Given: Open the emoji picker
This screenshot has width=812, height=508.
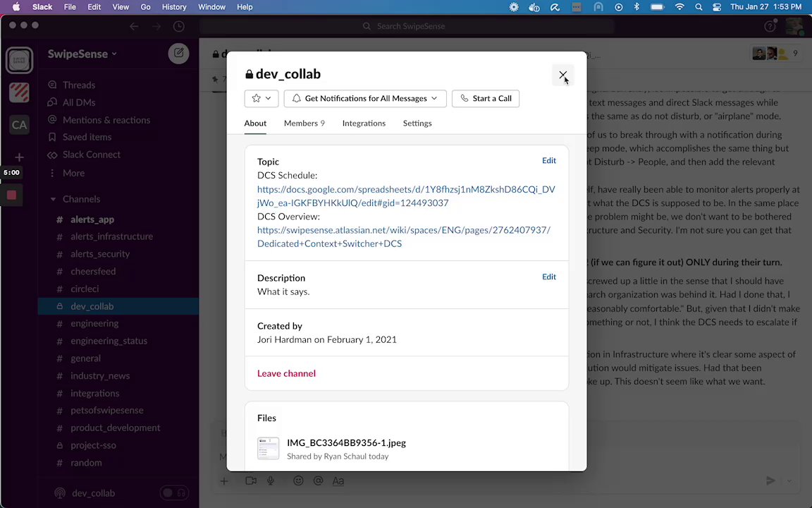Looking at the screenshot, I should tap(298, 481).
